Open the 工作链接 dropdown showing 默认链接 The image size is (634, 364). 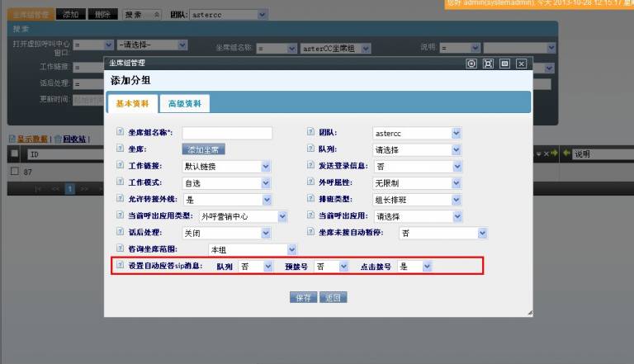pyautogui.click(x=226, y=166)
